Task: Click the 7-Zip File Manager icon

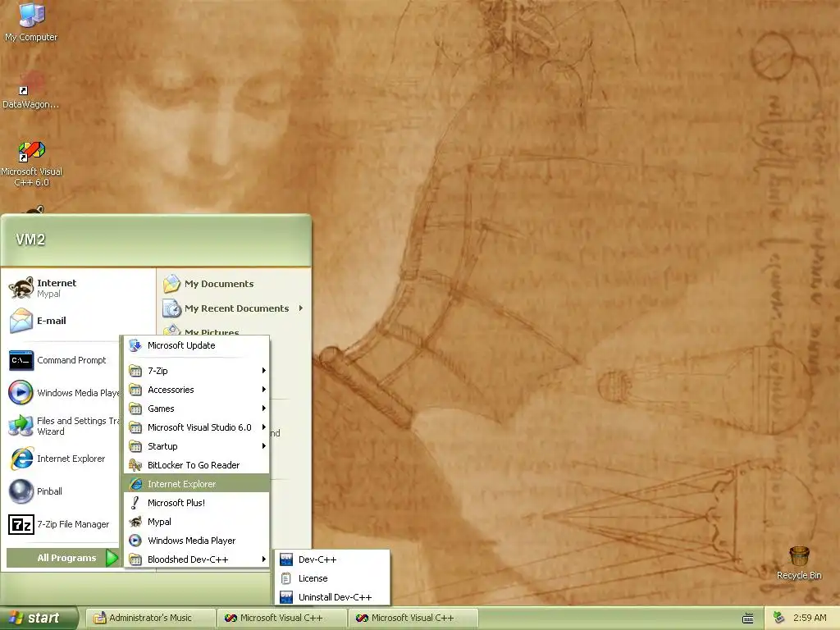Action: 21,524
